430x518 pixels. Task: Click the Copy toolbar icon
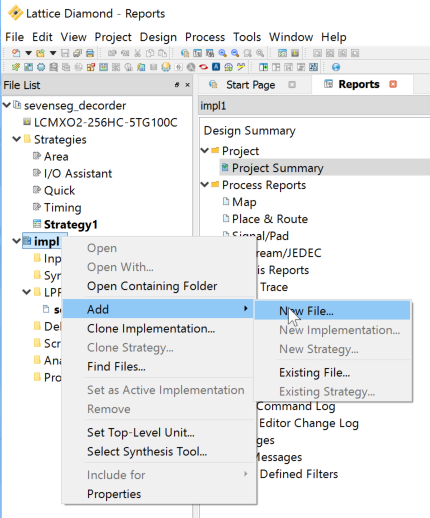coord(150,53)
